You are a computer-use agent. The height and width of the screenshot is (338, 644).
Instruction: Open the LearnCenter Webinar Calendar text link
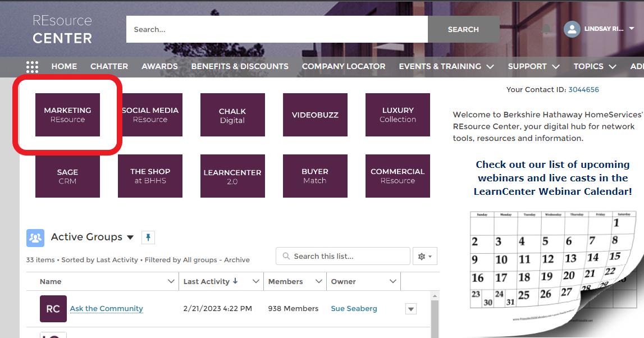[553, 178]
